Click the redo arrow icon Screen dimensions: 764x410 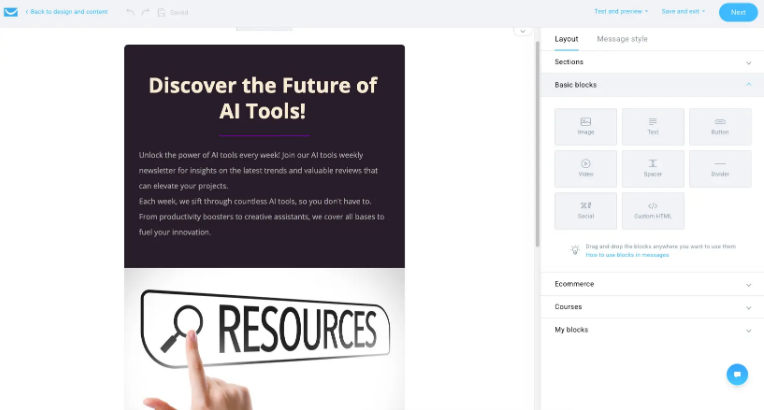point(145,12)
